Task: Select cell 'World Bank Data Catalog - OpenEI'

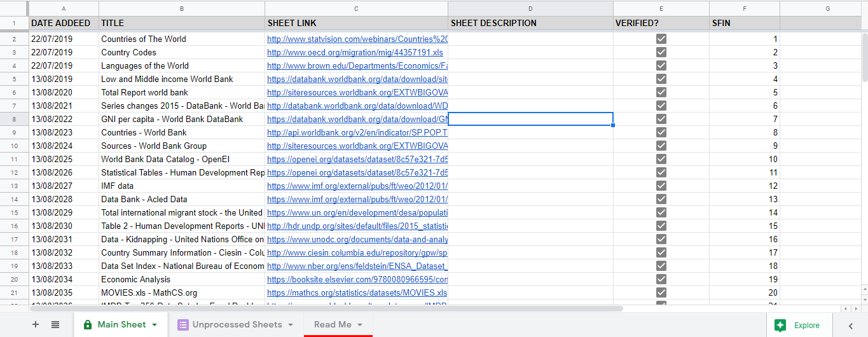Action: point(182,159)
